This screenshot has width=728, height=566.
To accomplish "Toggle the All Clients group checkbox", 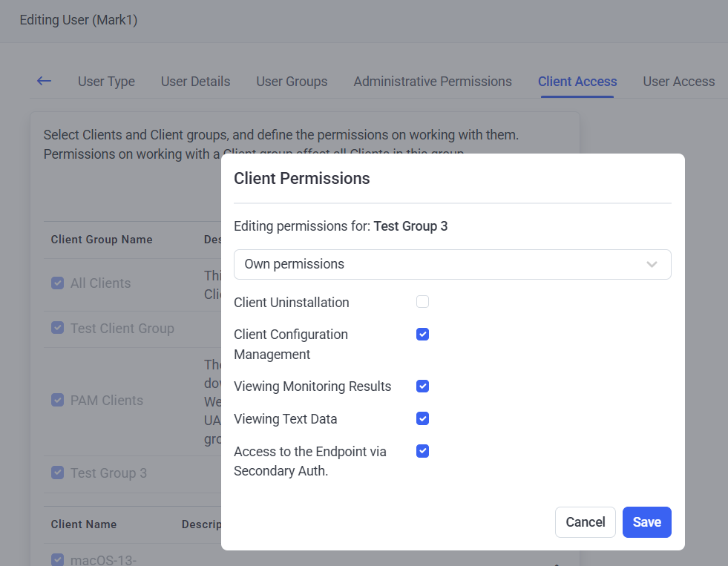I will tap(57, 283).
